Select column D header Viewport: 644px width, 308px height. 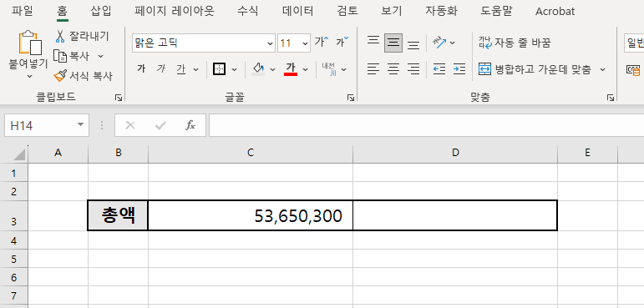(455, 153)
